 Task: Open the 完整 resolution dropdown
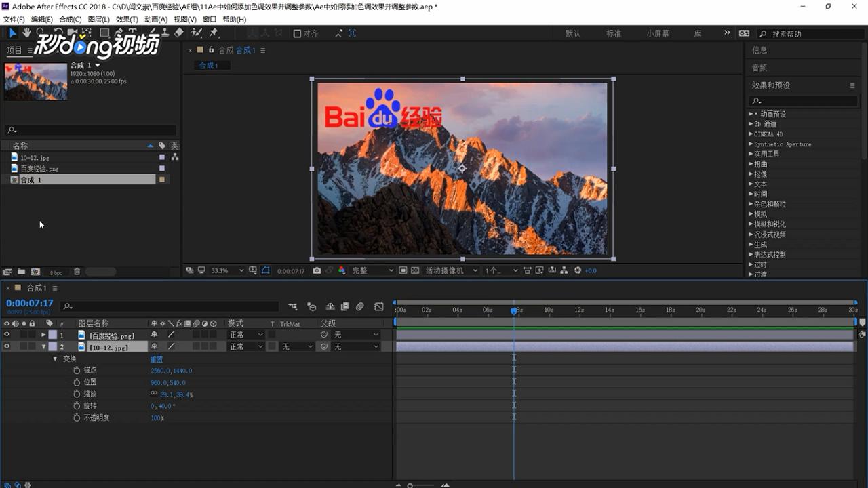(x=372, y=270)
